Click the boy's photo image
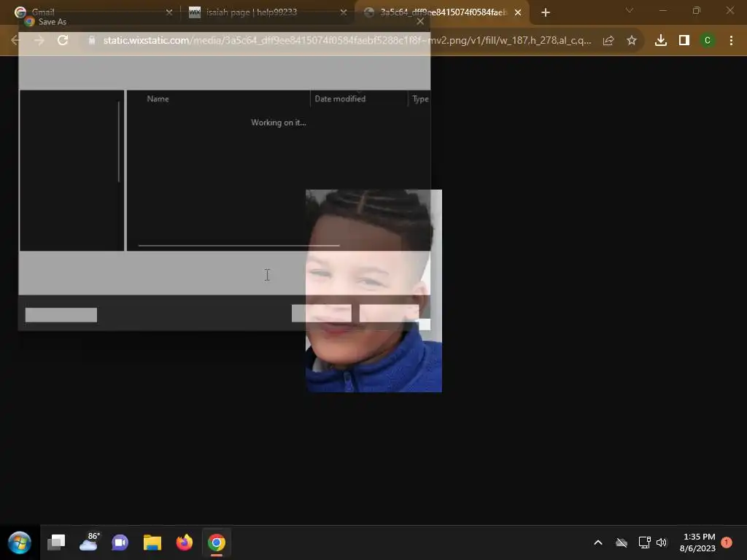The height and width of the screenshot is (560, 747). point(373,290)
